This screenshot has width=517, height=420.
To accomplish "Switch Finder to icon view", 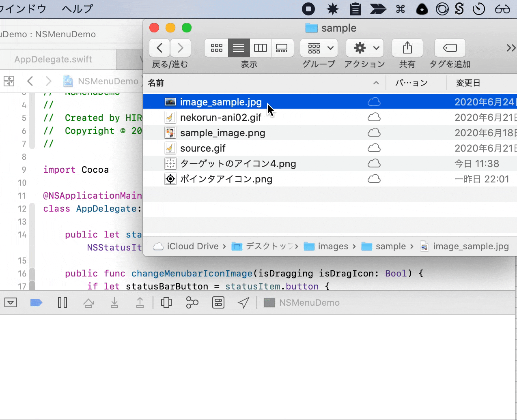I will (x=216, y=48).
